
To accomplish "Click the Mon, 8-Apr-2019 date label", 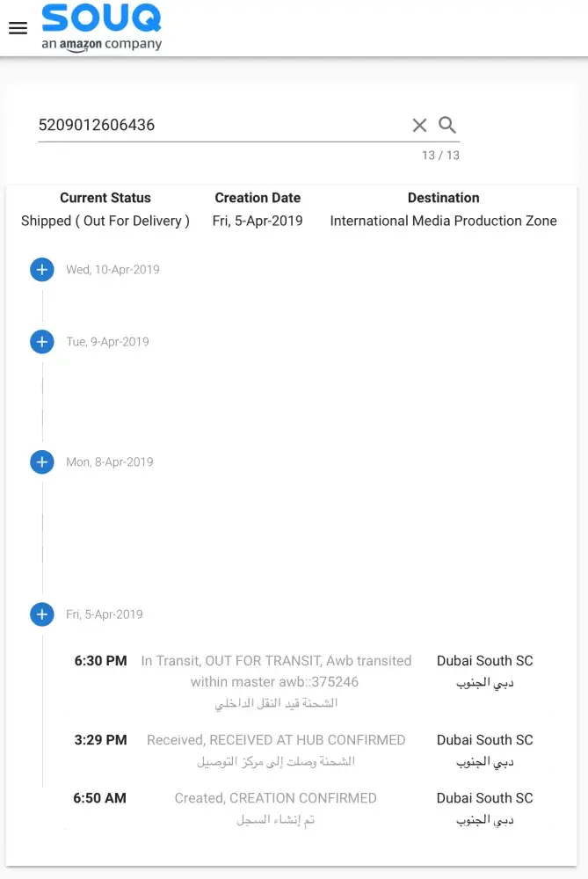I will [x=110, y=461].
